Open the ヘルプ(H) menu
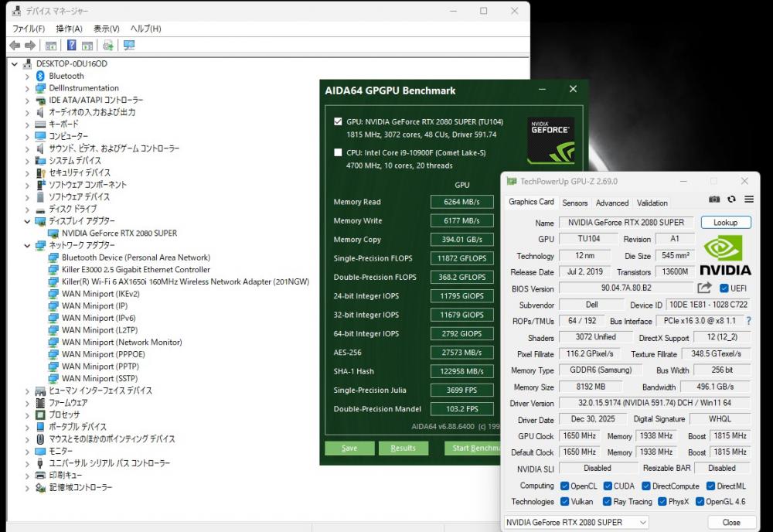773x532 pixels. (145, 29)
